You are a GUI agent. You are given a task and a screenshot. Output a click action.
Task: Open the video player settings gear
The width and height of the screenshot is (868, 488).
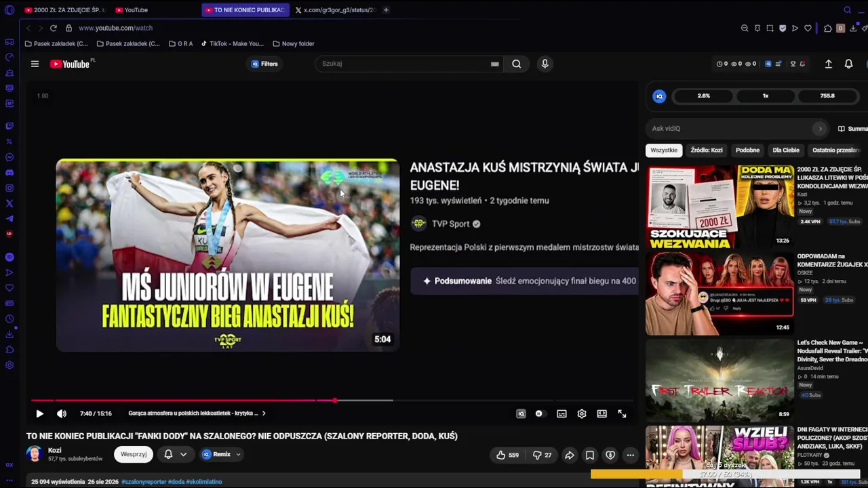pos(582,413)
